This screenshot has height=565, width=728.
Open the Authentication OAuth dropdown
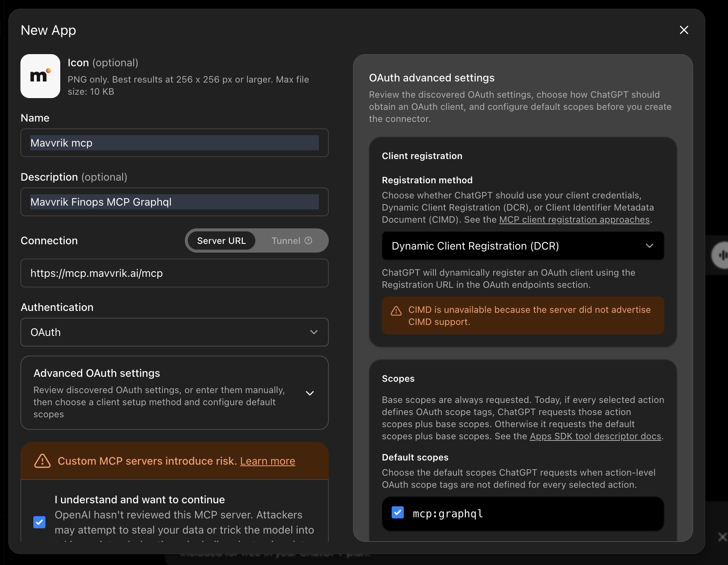(175, 332)
